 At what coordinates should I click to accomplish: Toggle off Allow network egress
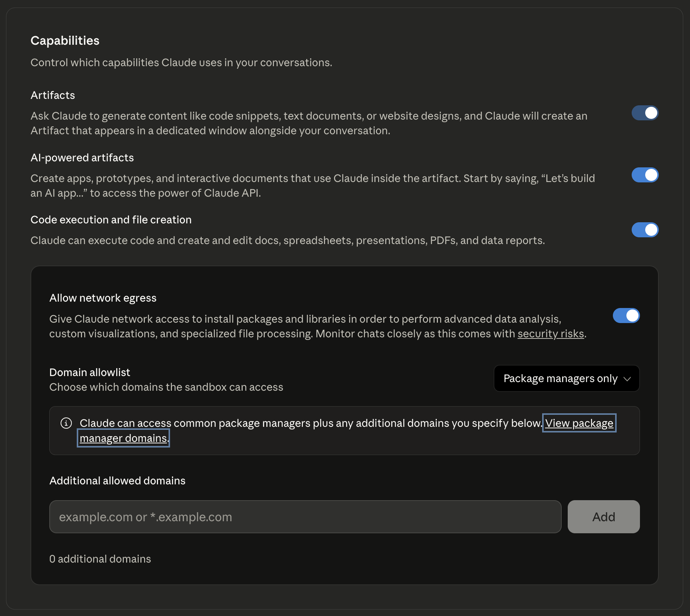pyautogui.click(x=626, y=316)
